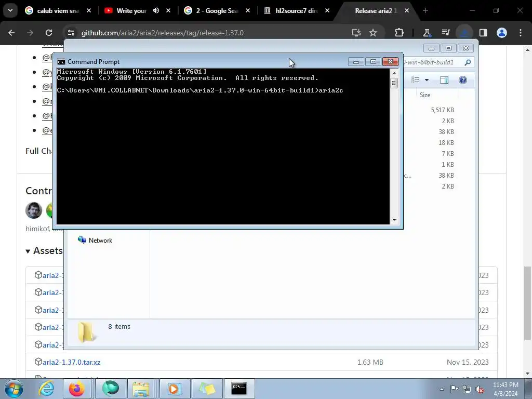Click Explorer search magnifier icon
The width and height of the screenshot is (532, 399).
[468, 62]
